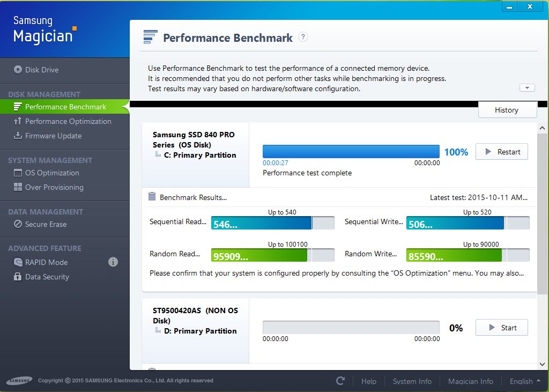Click the RAPID Mode disk icon
This screenshot has height=392, width=549.
tap(18, 262)
